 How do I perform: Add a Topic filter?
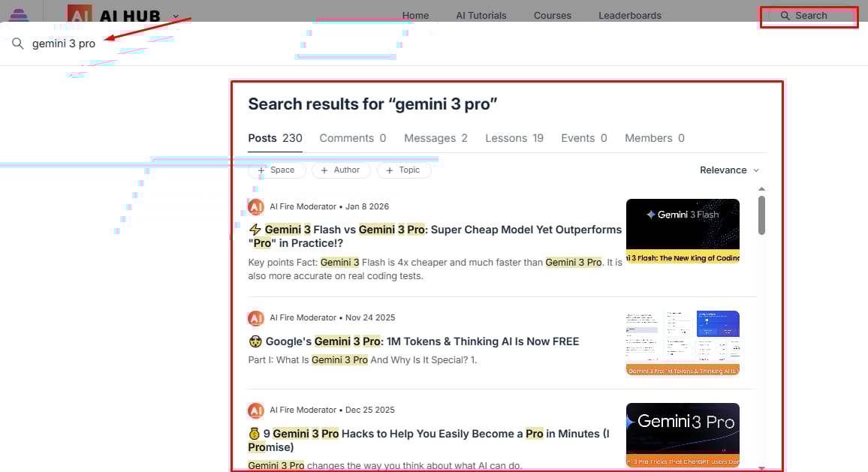click(404, 170)
